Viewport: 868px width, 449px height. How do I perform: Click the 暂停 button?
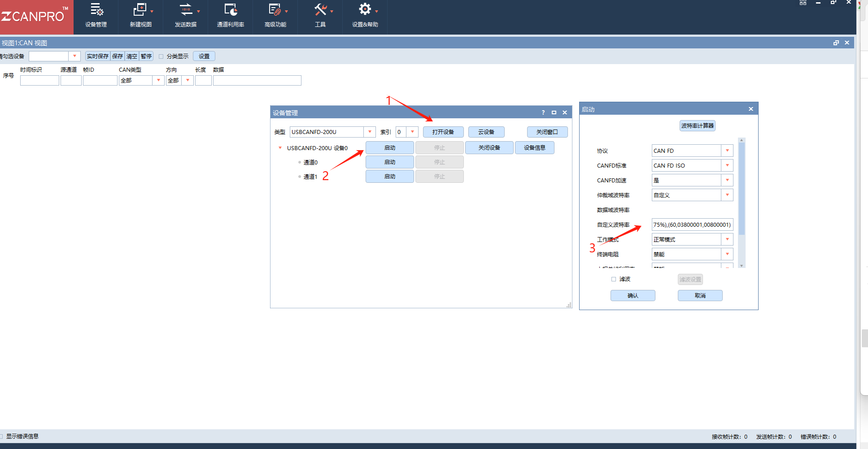[x=146, y=56]
